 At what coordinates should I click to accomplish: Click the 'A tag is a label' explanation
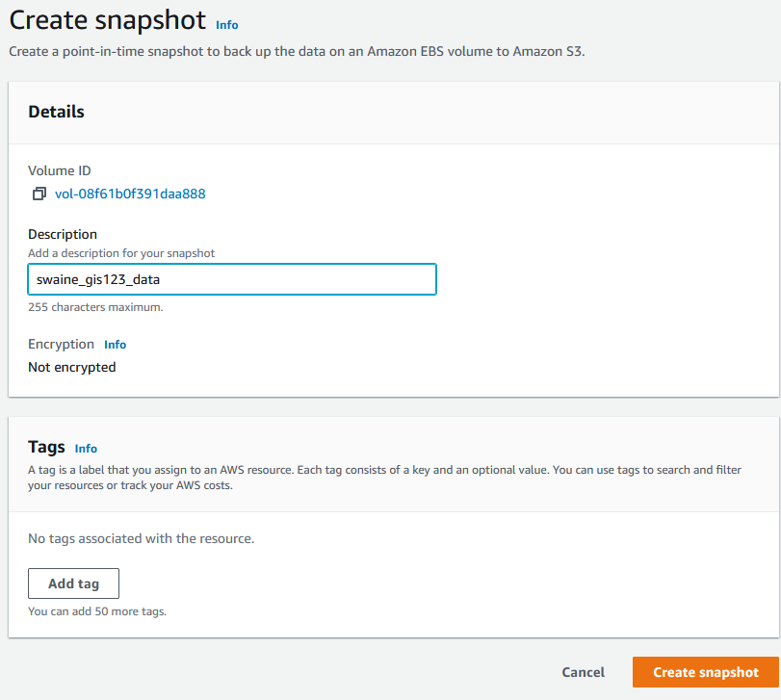(384, 478)
